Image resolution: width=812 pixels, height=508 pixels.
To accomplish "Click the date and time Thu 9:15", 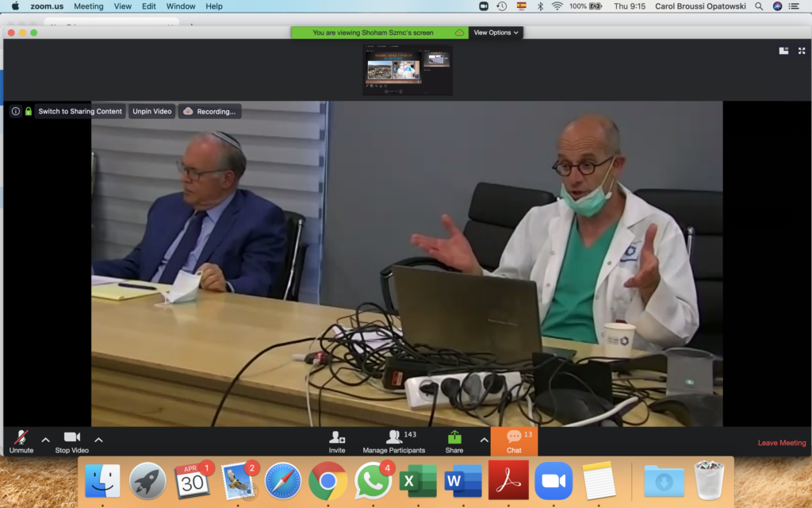I will coord(629,6).
